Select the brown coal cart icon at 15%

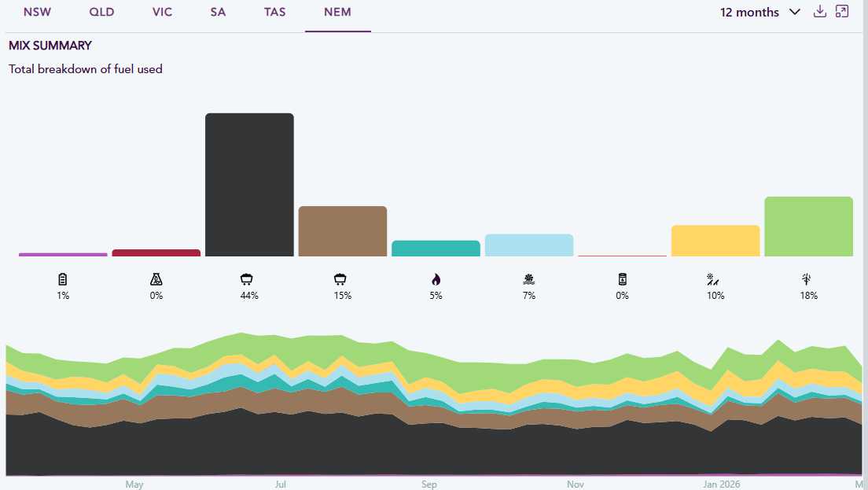(x=340, y=279)
